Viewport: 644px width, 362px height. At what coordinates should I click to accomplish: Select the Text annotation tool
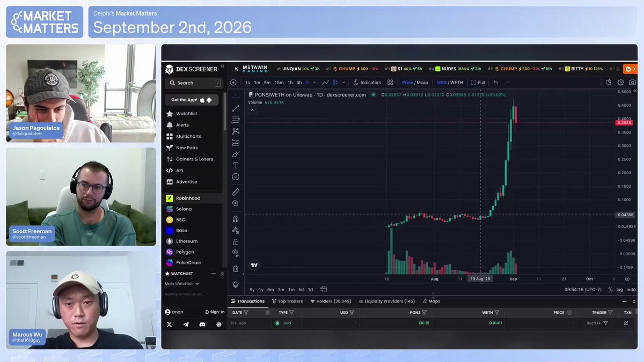tap(236, 165)
